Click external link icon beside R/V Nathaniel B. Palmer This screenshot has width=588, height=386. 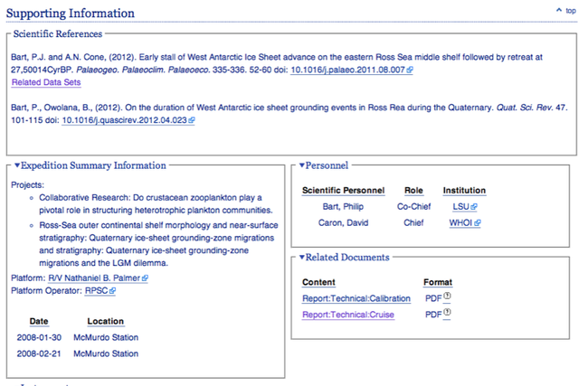pos(145,278)
